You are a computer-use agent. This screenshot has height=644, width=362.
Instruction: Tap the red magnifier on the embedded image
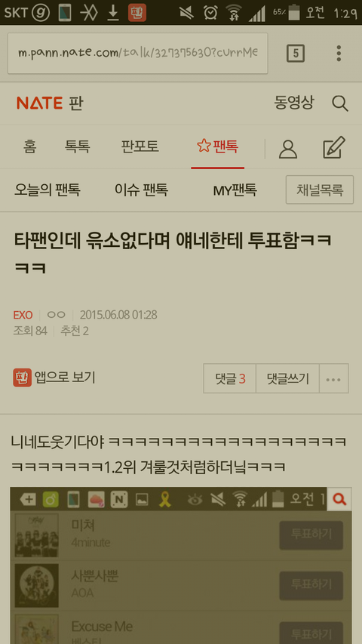[339, 499]
